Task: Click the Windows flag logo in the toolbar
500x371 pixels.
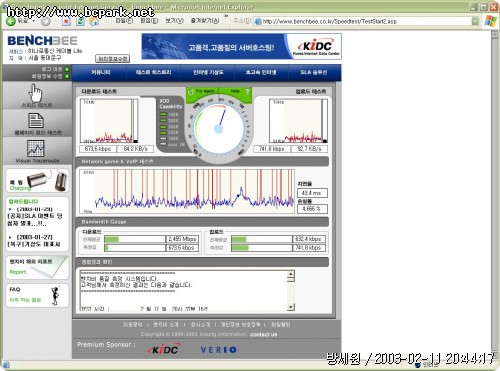Action: coord(490,21)
